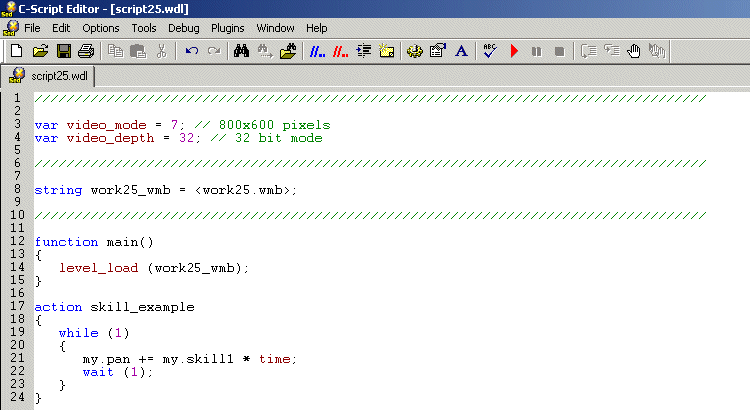Toggle the hand breakpoint icon
Viewport: 750px width, 410px height.
[632, 50]
